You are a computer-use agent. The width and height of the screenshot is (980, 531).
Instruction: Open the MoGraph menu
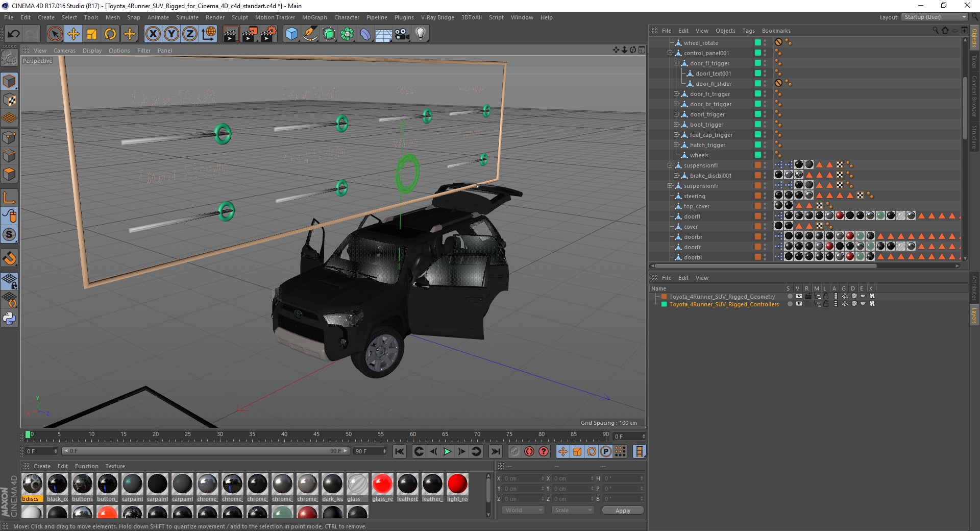314,17
